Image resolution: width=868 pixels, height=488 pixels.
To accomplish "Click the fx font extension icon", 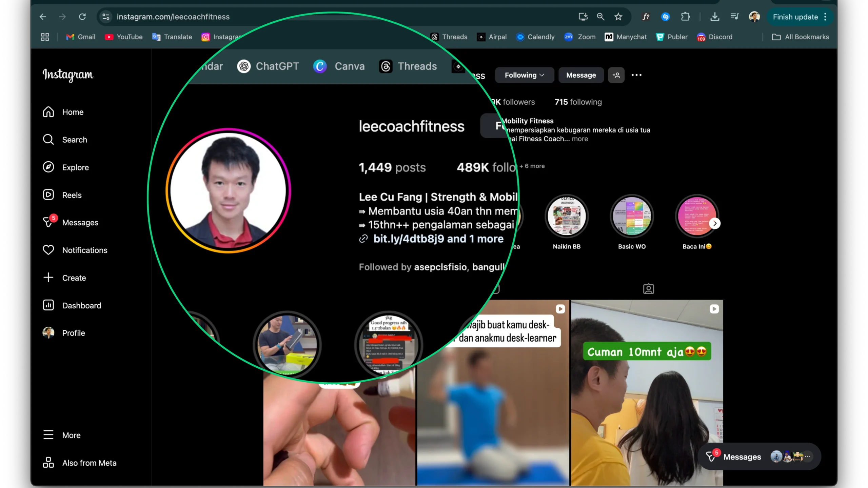I will [x=646, y=17].
